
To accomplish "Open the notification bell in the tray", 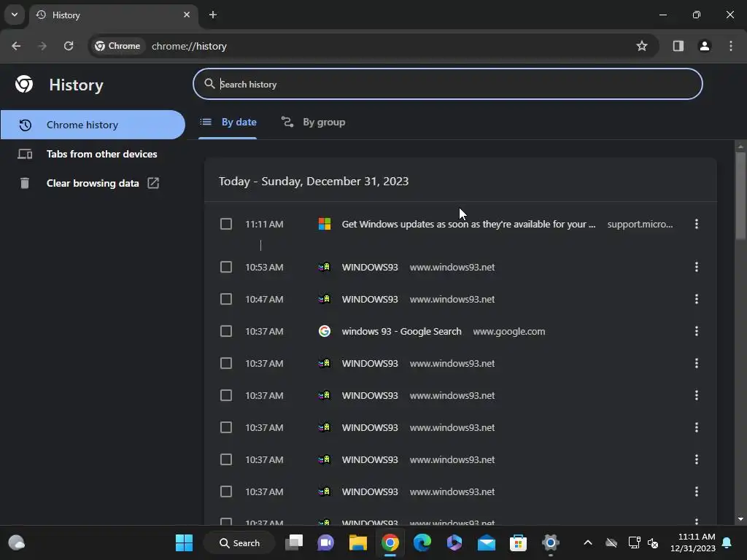I will point(727,542).
